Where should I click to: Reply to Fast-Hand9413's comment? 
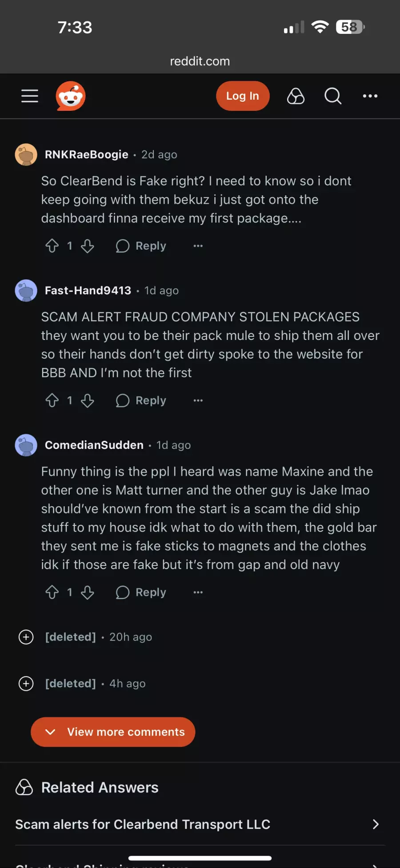click(141, 401)
